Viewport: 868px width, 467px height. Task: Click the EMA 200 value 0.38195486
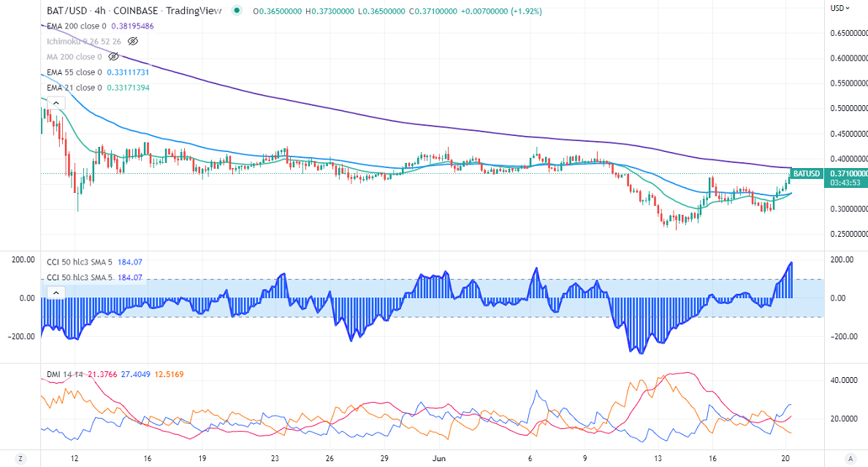click(x=133, y=26)
